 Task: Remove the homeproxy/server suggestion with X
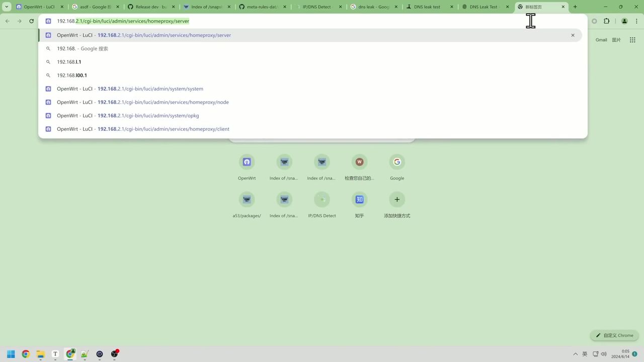[573, 35]
